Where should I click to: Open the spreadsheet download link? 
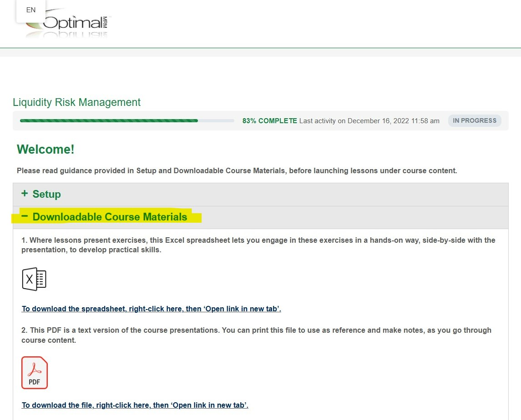151,309
